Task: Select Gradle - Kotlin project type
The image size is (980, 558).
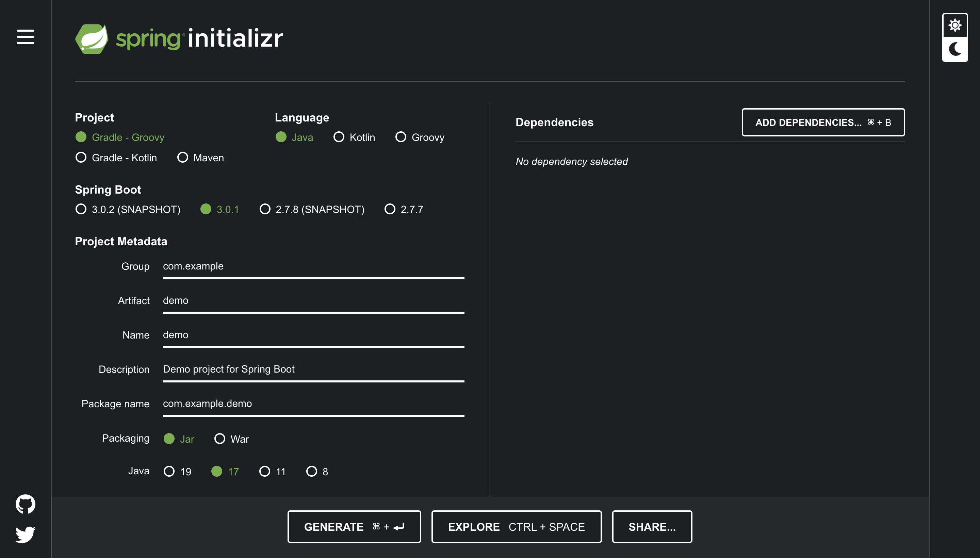Action: point(81,158)
